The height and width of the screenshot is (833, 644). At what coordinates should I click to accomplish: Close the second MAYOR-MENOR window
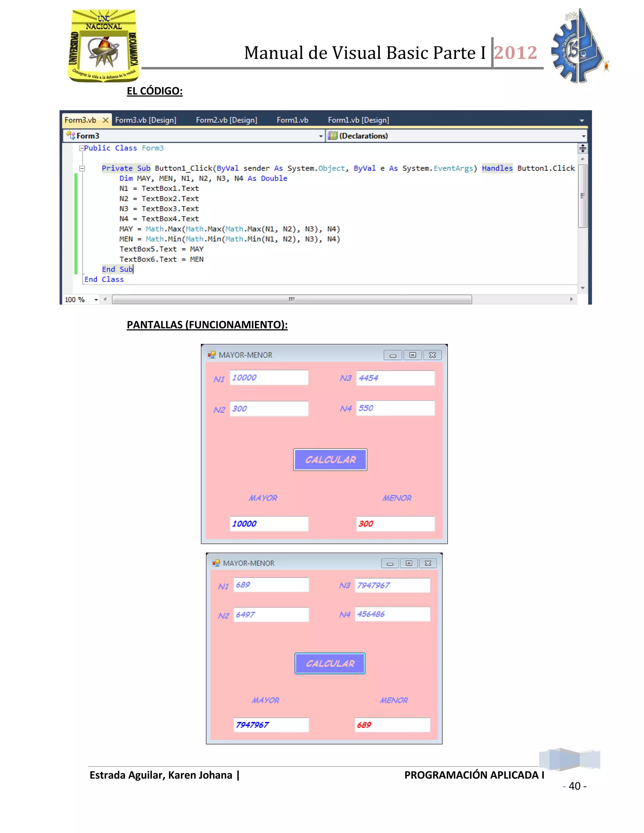[428, 563]
